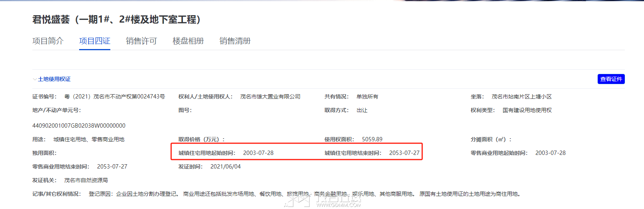The height and width of the screenshot is (209, 644).
Task: Click the 记事/其它权利情况 remarks text
Action: coord(305,194)
